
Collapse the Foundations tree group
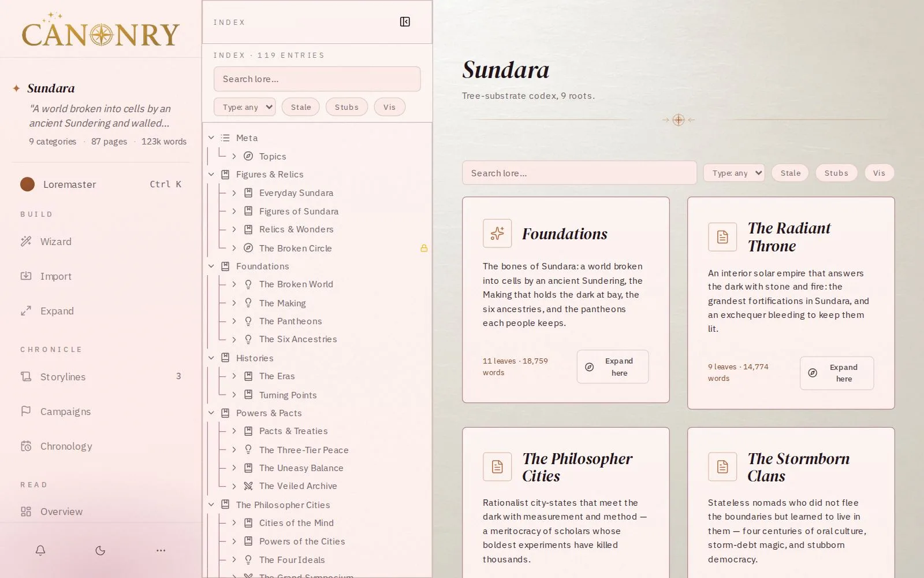click(x=211, y=266)
